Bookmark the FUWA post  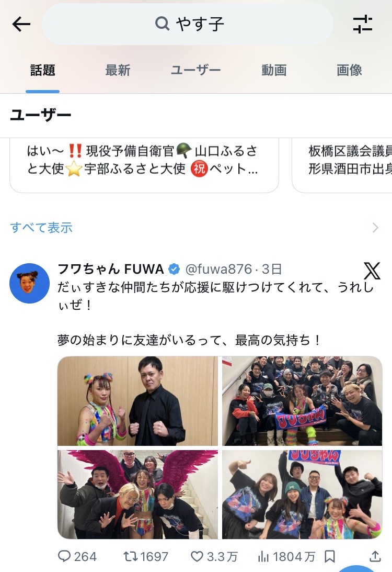click(x=330, y=556)
